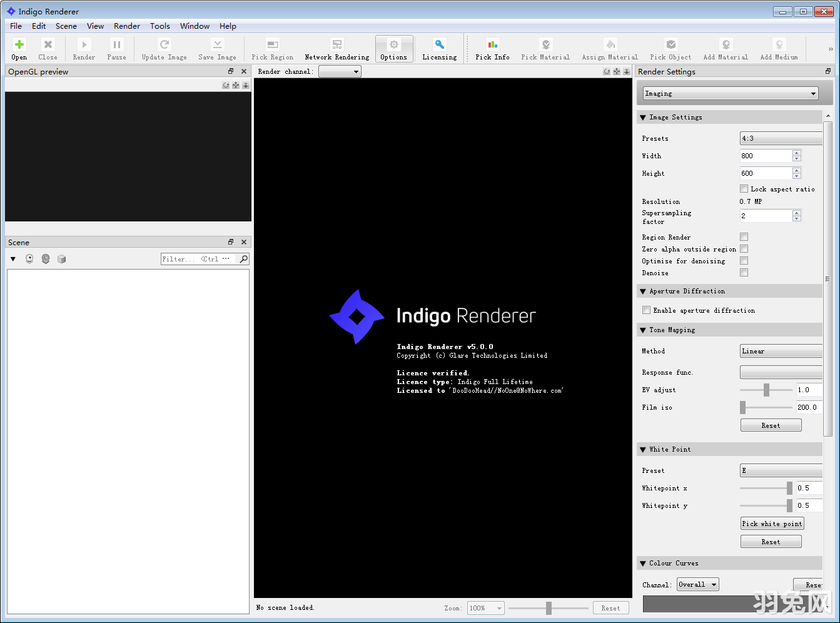Click the Pick white point button
Image resolution: width=840 pixels, height=623 pixels.
coord(772,523)
